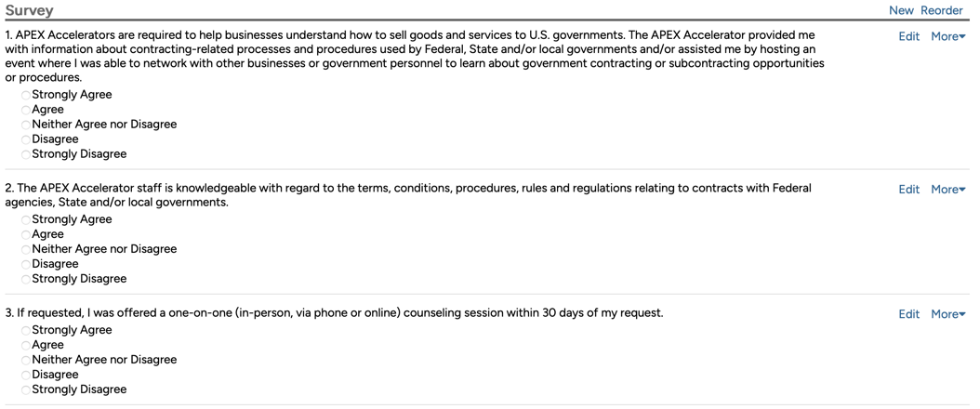Select Strongly Disagree for question 1

(26, 154)
